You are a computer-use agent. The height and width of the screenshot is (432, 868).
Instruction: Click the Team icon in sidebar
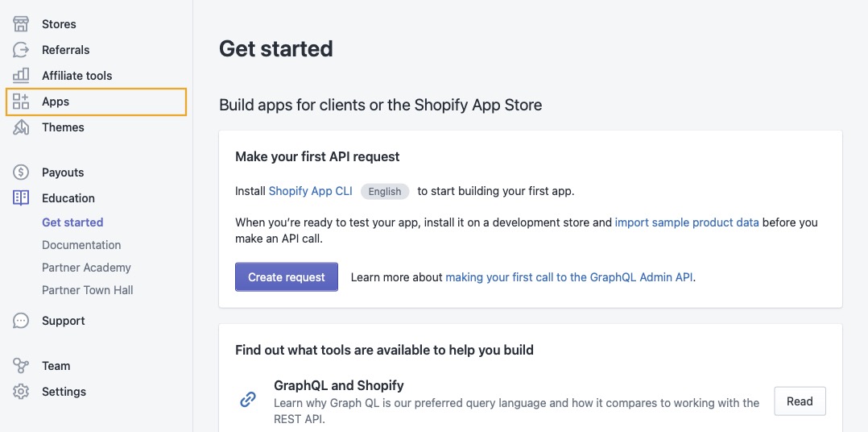pyautogui.click(x=21, y=366)
